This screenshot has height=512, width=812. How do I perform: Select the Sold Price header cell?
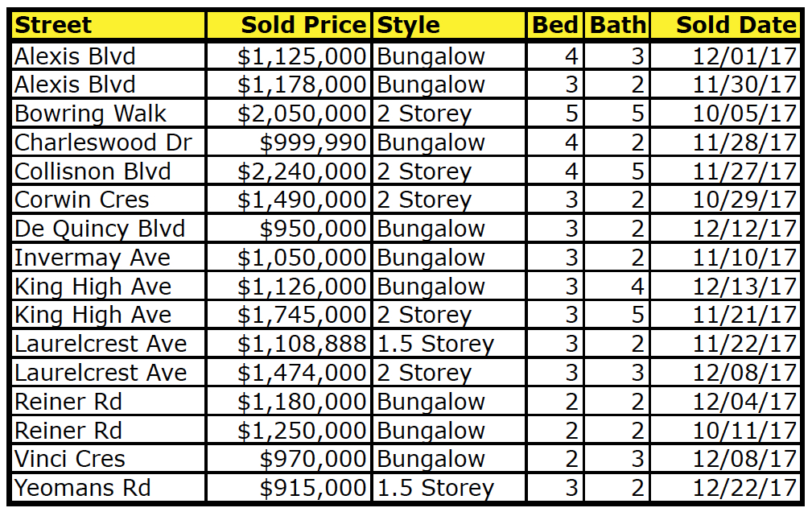[288, 25]
